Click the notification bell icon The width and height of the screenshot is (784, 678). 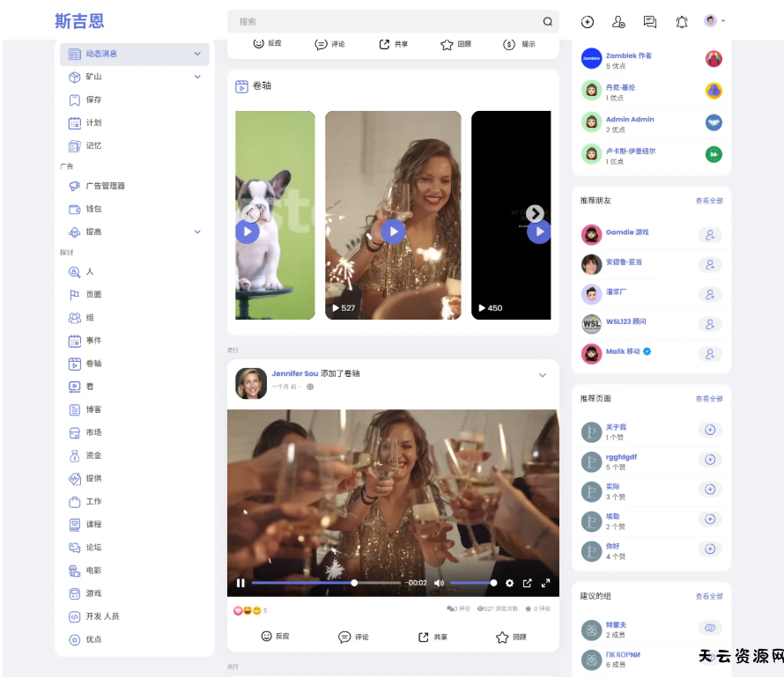681,22
